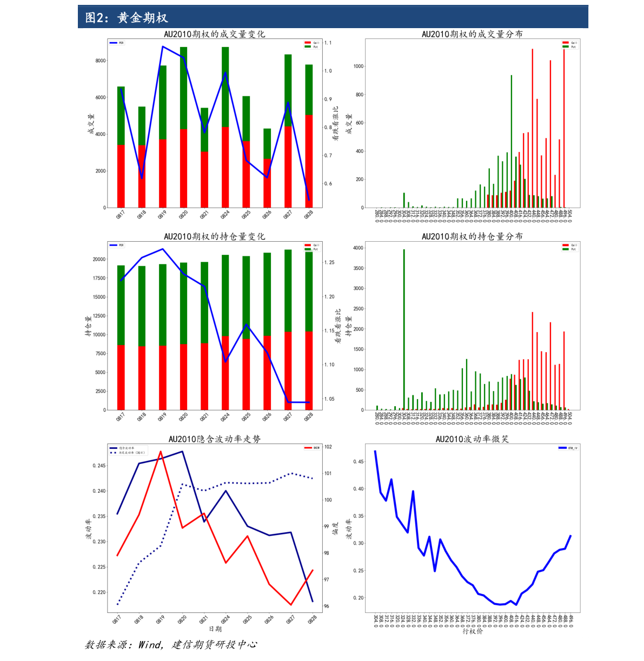Click the 图2: 黄金期权 header banner

(333, 17)
